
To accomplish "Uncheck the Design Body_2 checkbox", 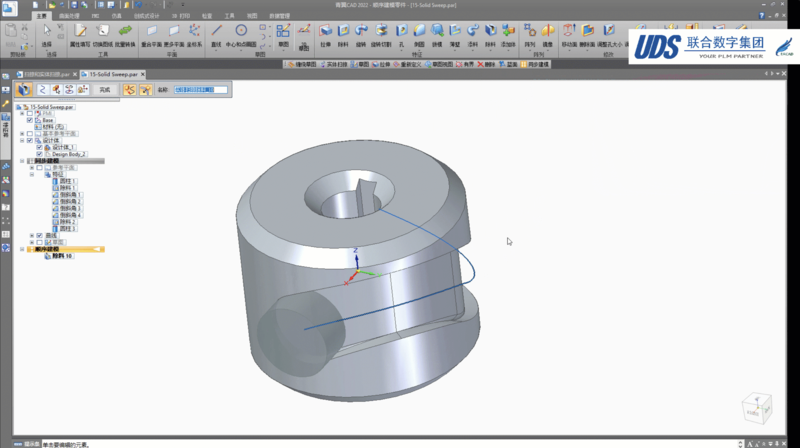I will pyautogui.click(x=38, y=154).
